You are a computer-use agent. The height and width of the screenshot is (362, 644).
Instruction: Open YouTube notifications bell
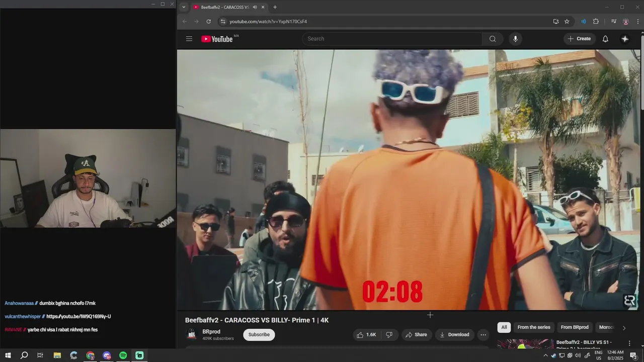tap(605, 39)
